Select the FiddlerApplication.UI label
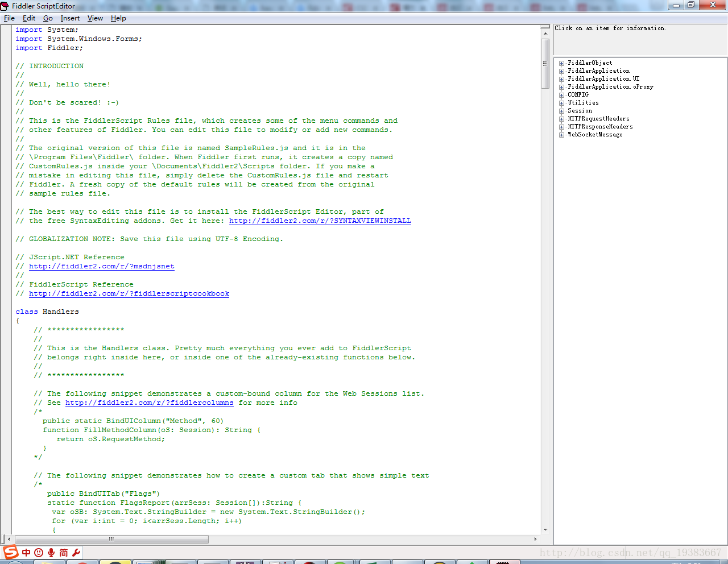 click(603, 79)
